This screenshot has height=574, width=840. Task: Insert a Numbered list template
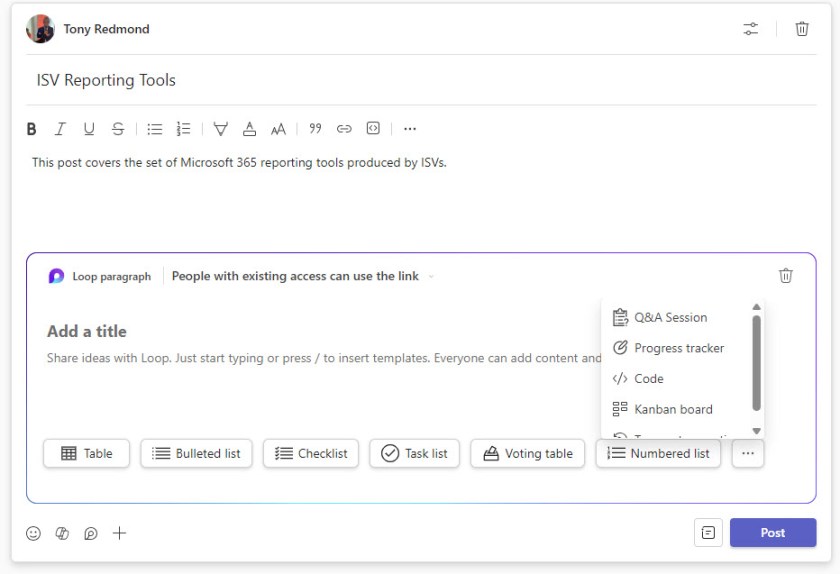[x=658, y=453]
